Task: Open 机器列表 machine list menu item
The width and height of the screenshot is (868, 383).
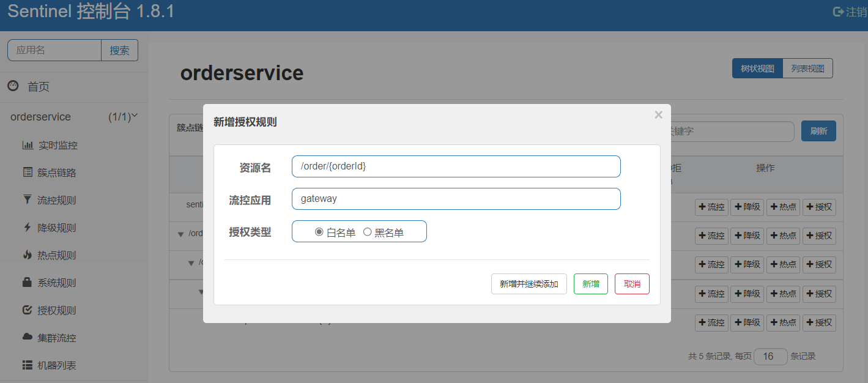Action: point(56,365)
